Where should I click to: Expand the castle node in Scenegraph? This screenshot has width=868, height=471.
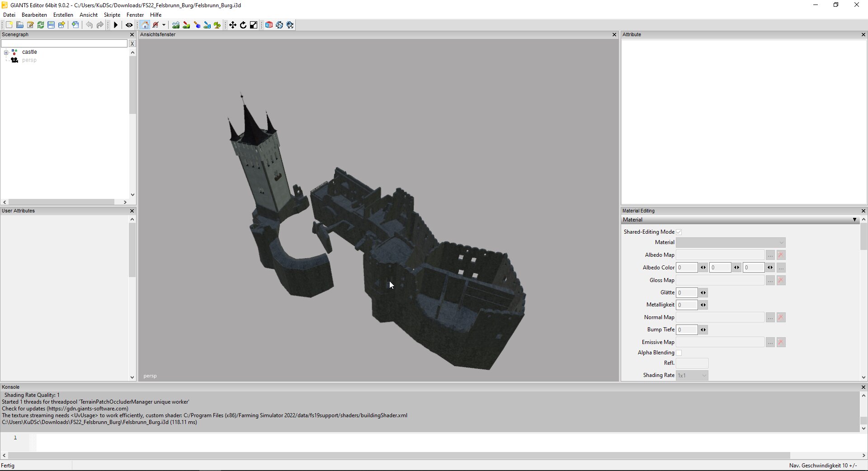coord(6,52)
